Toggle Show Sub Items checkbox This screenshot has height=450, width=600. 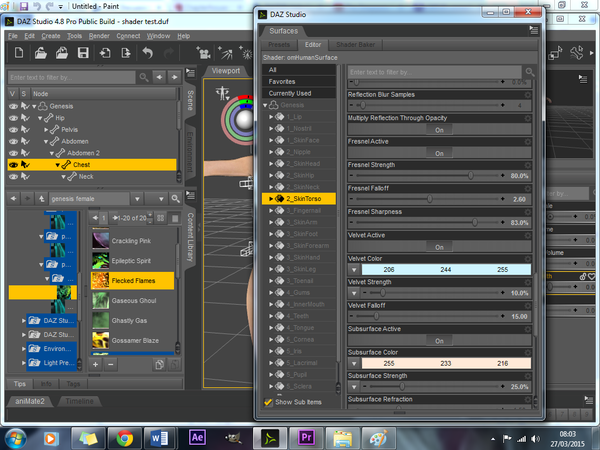(x=268, y=402)
